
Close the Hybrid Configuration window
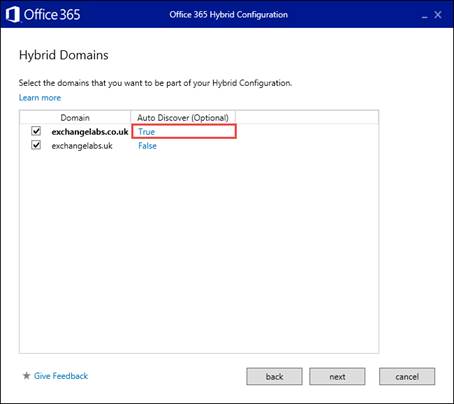coord(438,15)
